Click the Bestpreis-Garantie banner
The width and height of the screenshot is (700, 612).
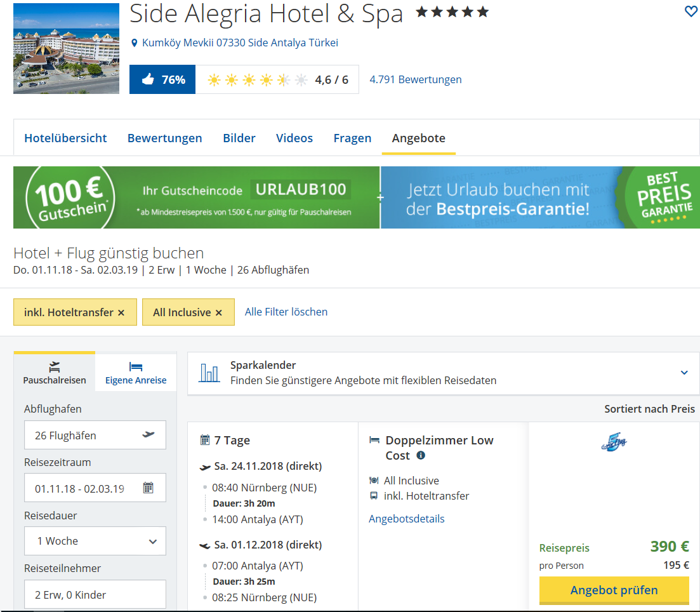[540, 197]
